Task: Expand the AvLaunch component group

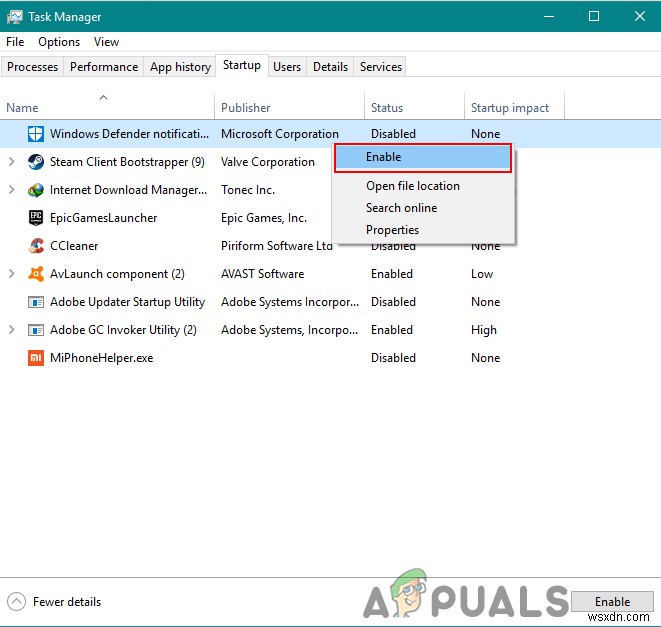Action: tap(12, 274)
